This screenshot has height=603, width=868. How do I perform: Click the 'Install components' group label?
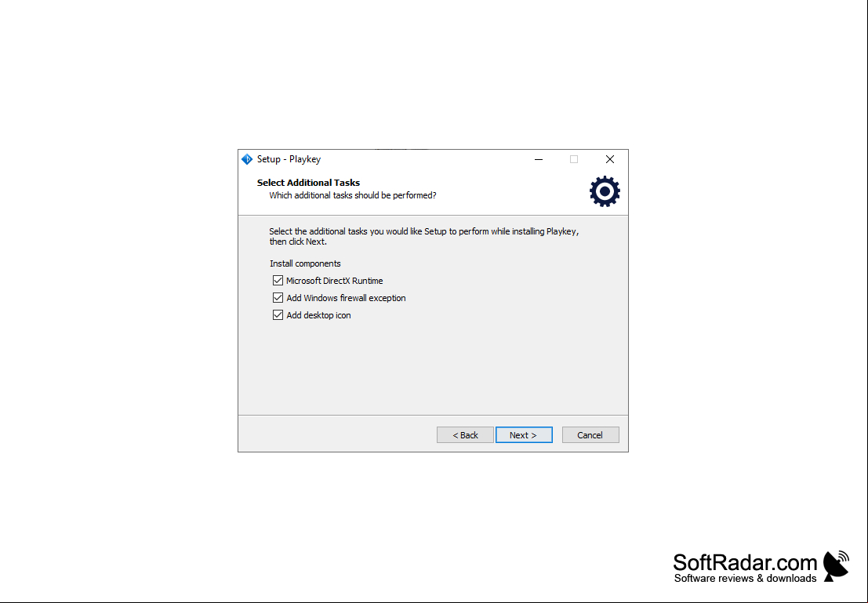(305, 263)
